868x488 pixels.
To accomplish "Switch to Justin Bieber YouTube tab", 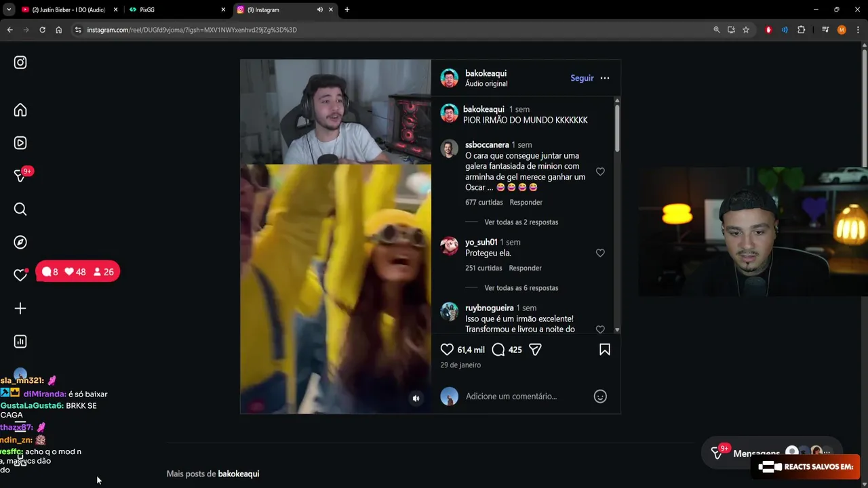I will (68, 9).
